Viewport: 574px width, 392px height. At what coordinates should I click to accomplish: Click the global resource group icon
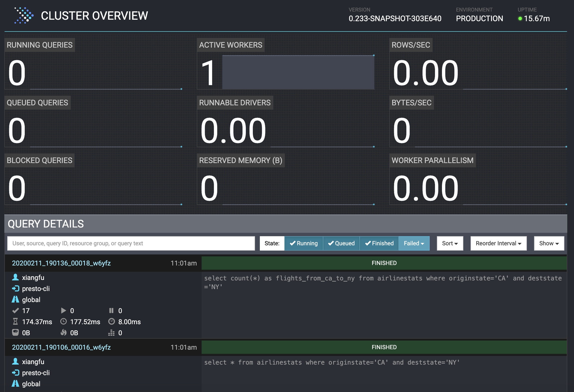(x=15, y=300)
